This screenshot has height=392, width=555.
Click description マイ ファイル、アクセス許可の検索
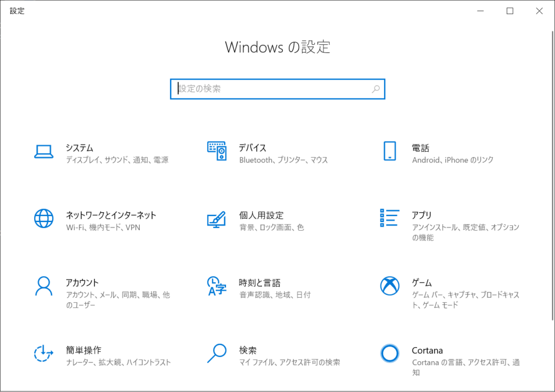289,362
